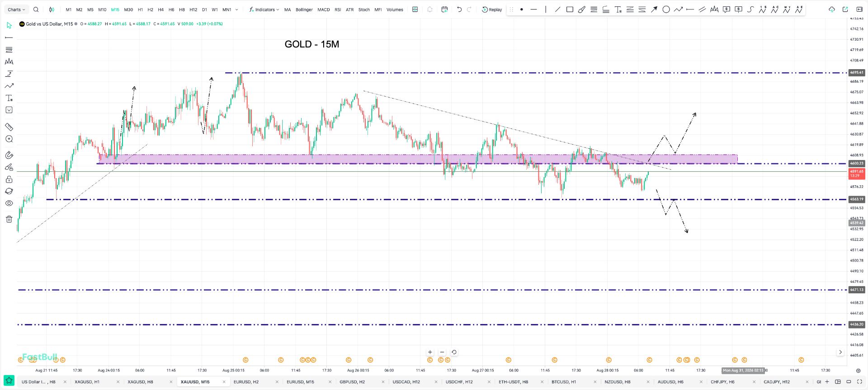This screenshot has height=390, width=868.
Task: Click the 4695.41 price level label
Action: pos(857,72)
